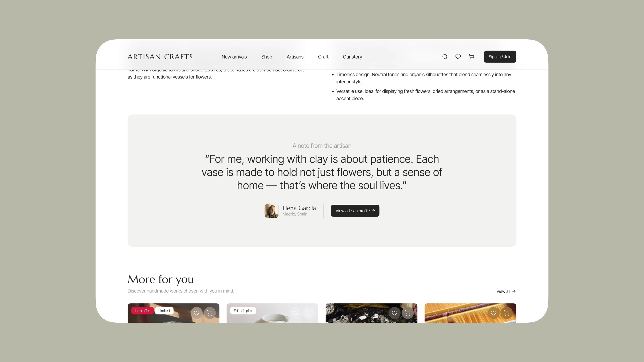Add orange textile product to cart
Image resolution: width=644 pixels, height=362 pixels.
tap(507, 313)
